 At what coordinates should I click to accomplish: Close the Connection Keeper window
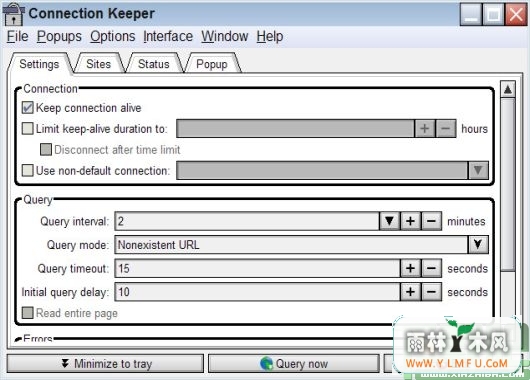(x=516, y=14)
